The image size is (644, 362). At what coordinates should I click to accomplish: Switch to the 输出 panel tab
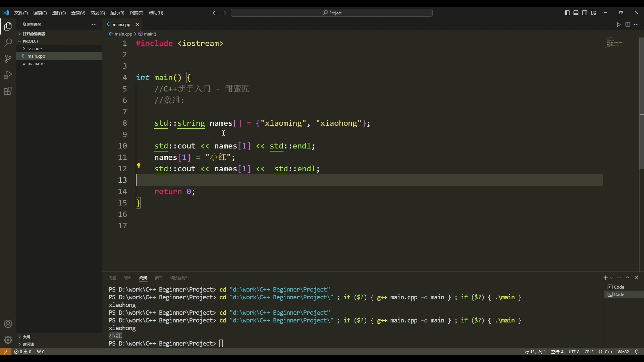(x=127, y=278)
